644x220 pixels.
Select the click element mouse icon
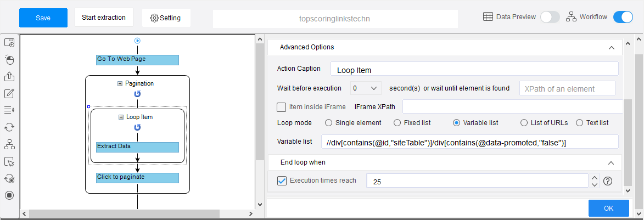9,60
